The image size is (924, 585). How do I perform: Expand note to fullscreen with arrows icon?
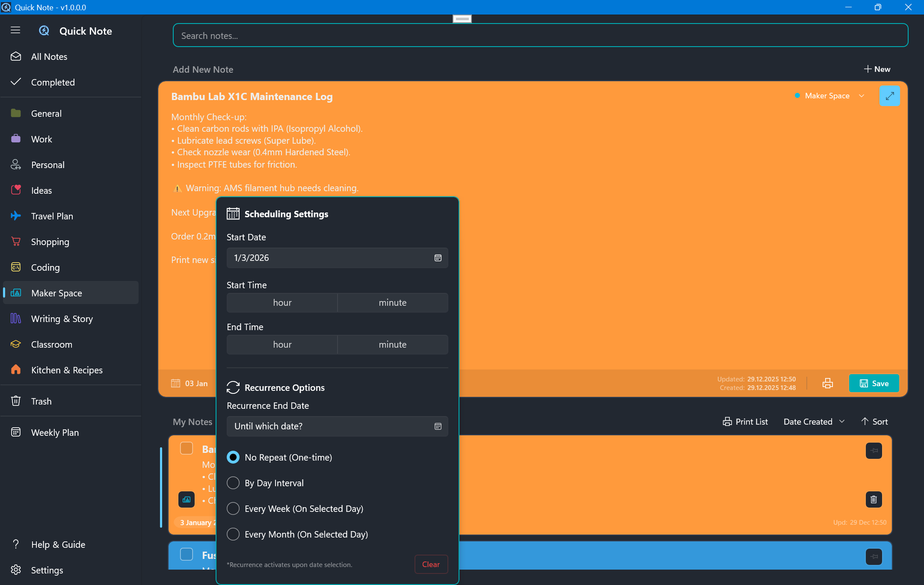pos(889,96)
